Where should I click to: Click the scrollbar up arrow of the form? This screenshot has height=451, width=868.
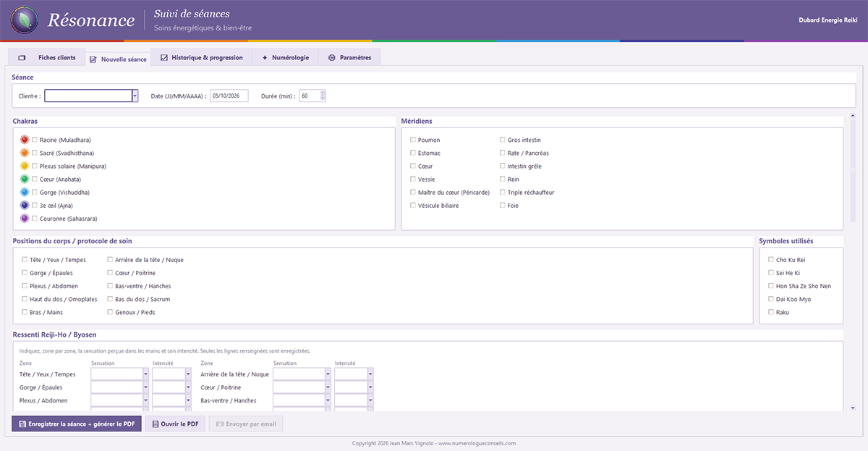[x=853, y=115]
